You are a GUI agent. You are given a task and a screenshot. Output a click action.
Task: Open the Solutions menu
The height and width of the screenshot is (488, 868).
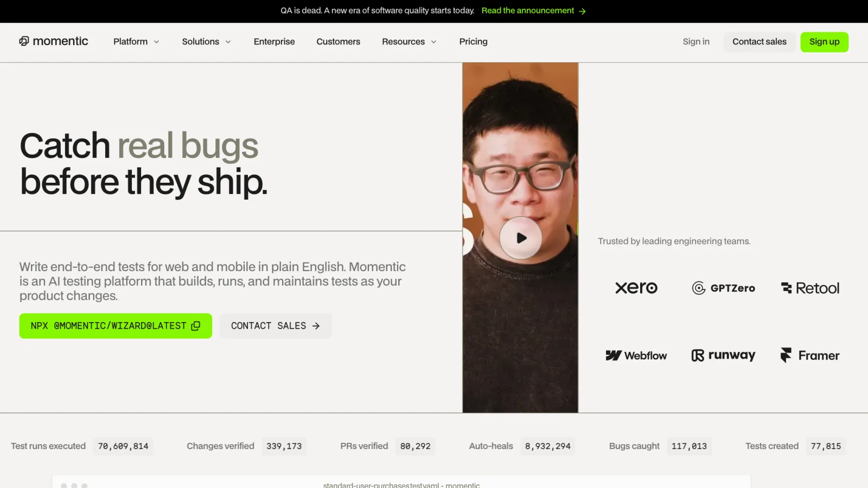click(x=207, y=42)
